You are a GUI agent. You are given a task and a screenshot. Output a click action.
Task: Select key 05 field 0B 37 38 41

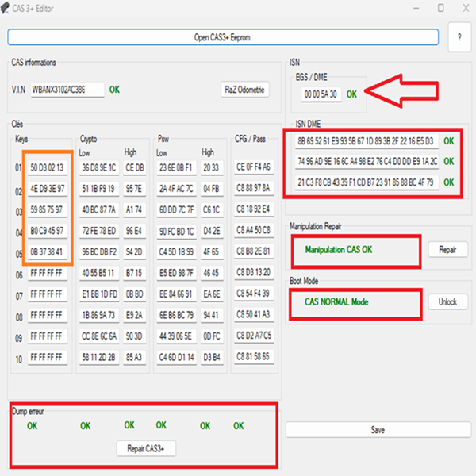click(x=48, y=252)
